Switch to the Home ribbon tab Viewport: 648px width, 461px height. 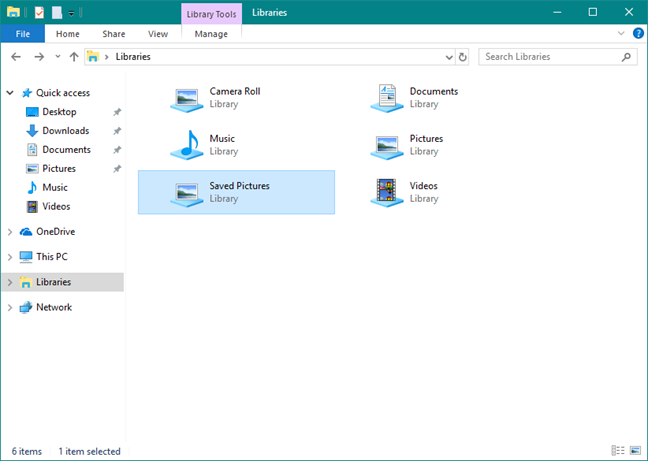pos(68,34)
